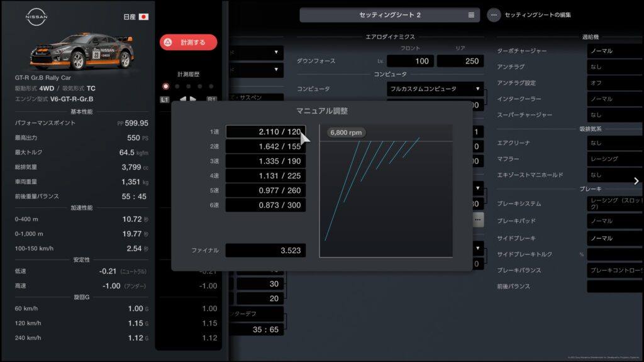Click the サイドブレーキトルク value field
The height and width of the screenshot is (362, 644).
click(x=615, y=255)
